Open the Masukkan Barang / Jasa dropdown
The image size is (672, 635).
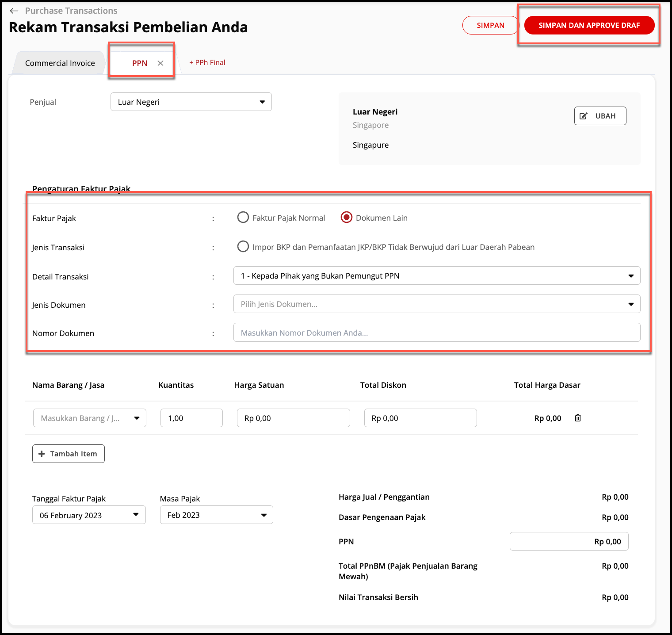(x=90, y=418)
